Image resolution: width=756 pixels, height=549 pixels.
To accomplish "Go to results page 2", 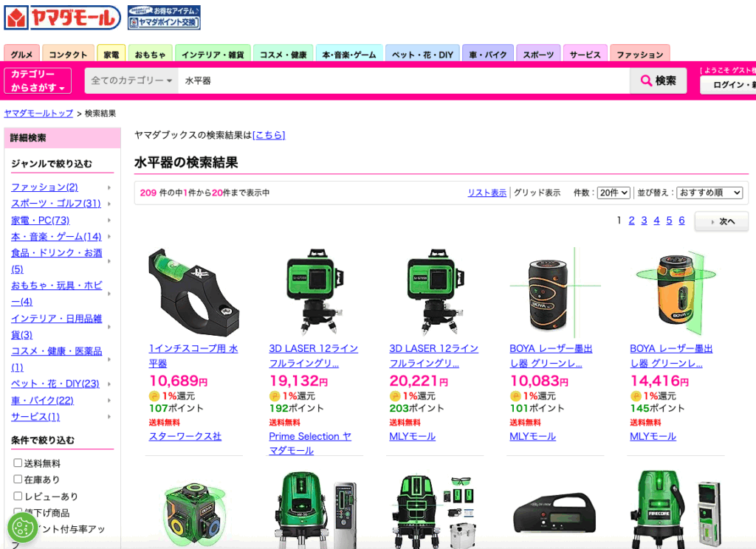I will coord(632,221).
